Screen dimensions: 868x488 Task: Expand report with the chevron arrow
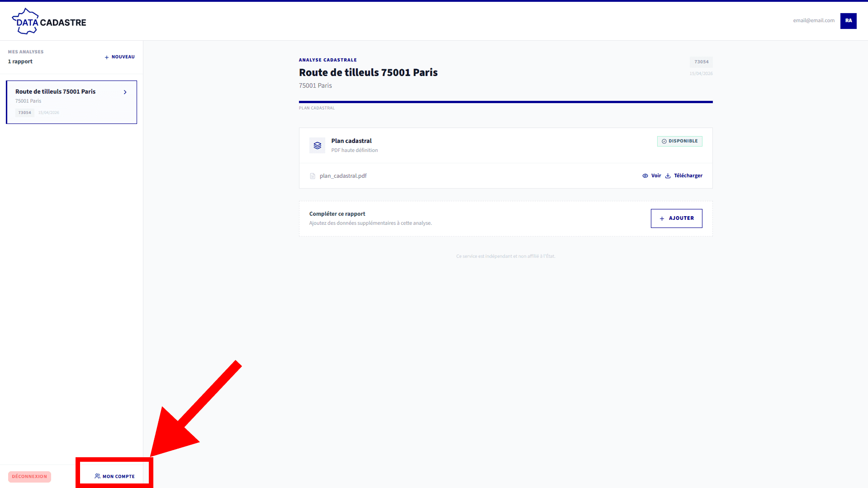[125, 92]
